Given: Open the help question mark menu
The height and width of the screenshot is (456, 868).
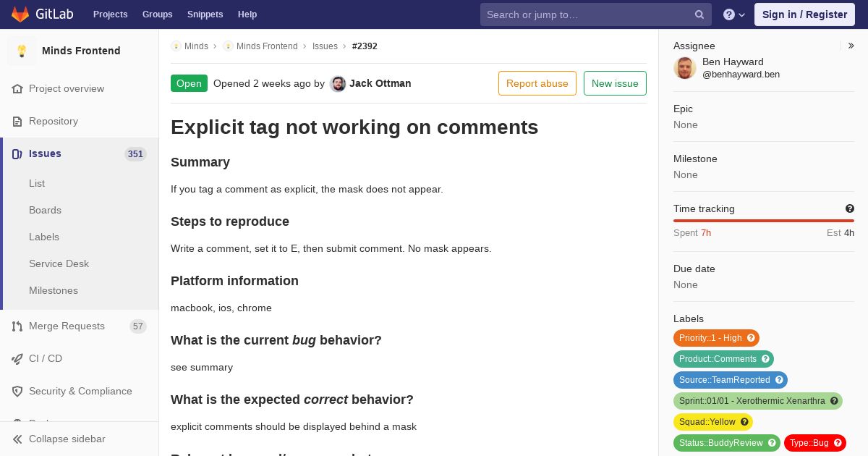Looking at the screenshot, I should click(x=734, y=14).
